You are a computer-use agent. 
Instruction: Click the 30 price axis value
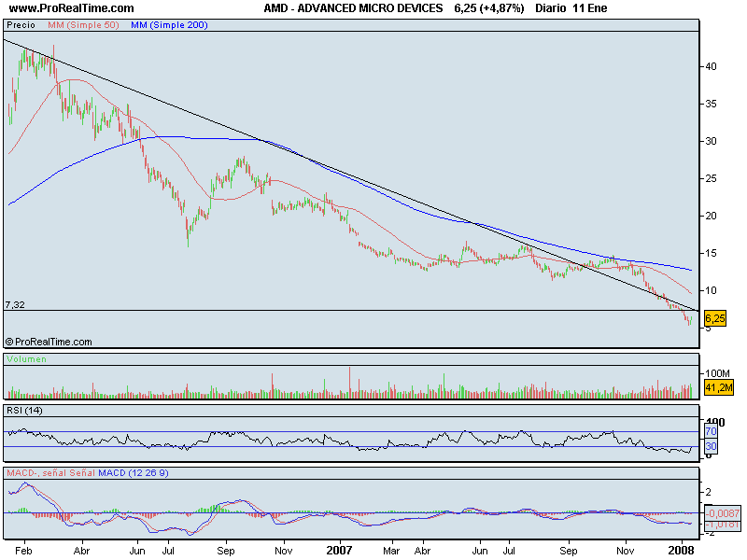click(x=711, y=141)
